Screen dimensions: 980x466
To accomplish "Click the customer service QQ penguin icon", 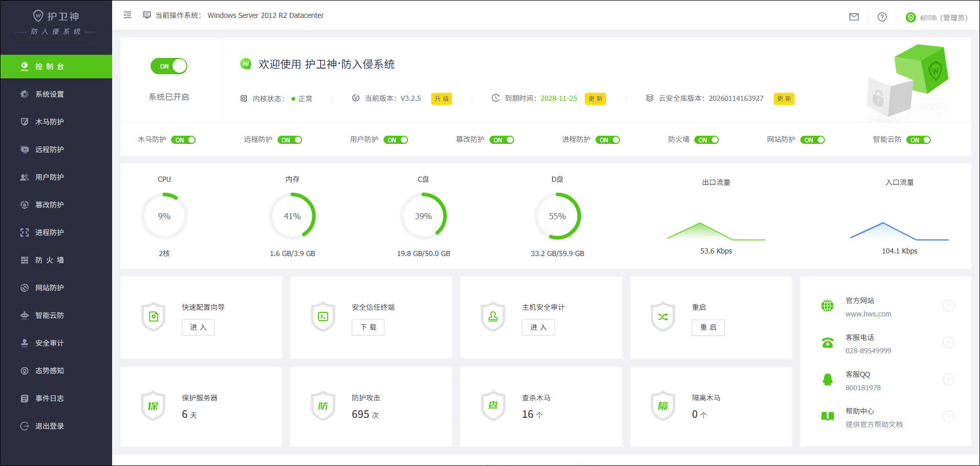I will [x=827, y=380].
